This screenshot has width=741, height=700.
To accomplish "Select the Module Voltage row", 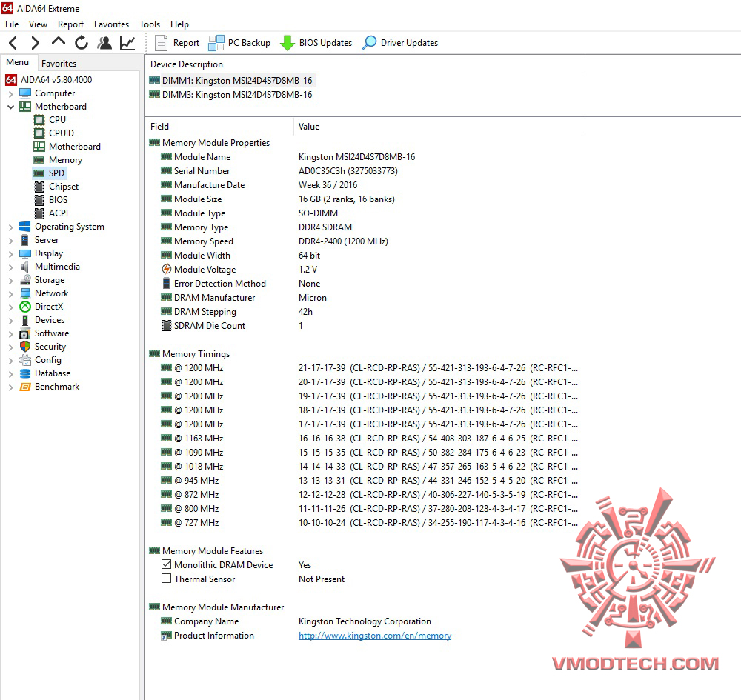I will click(x=239, y=270).
